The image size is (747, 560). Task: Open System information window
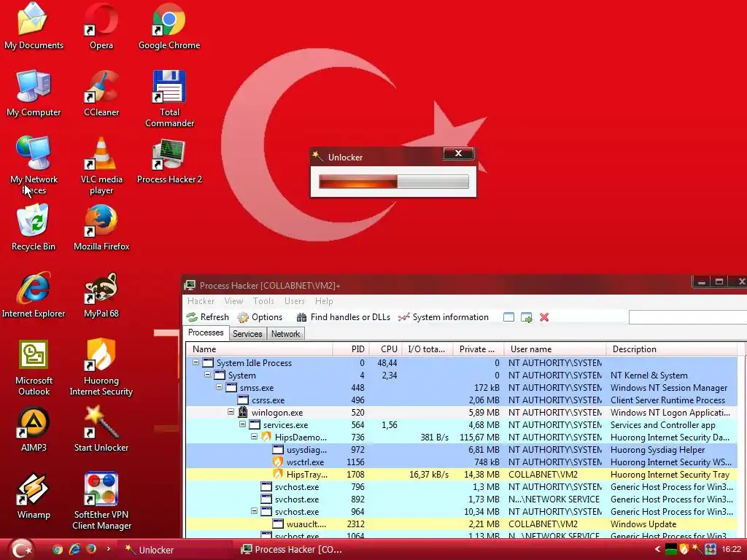pyautogui.click(x=444, y=317)
